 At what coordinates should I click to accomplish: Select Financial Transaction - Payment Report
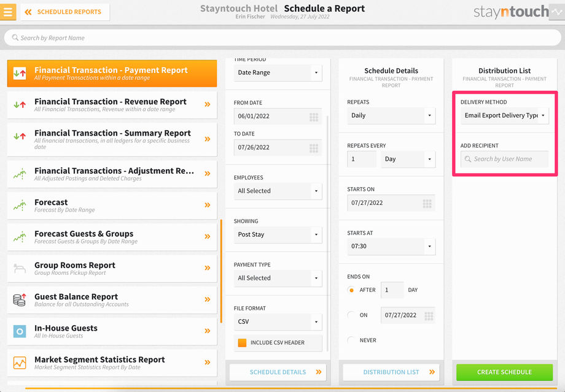click(x=112, y=74)
